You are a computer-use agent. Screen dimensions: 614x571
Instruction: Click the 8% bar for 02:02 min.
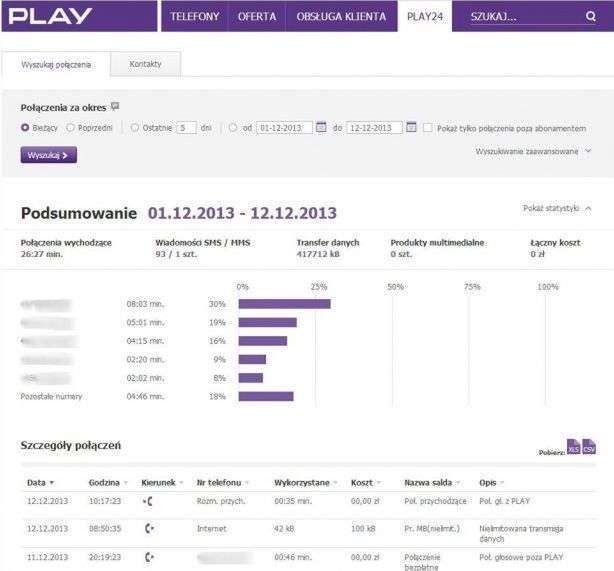(x=251, y=378)
